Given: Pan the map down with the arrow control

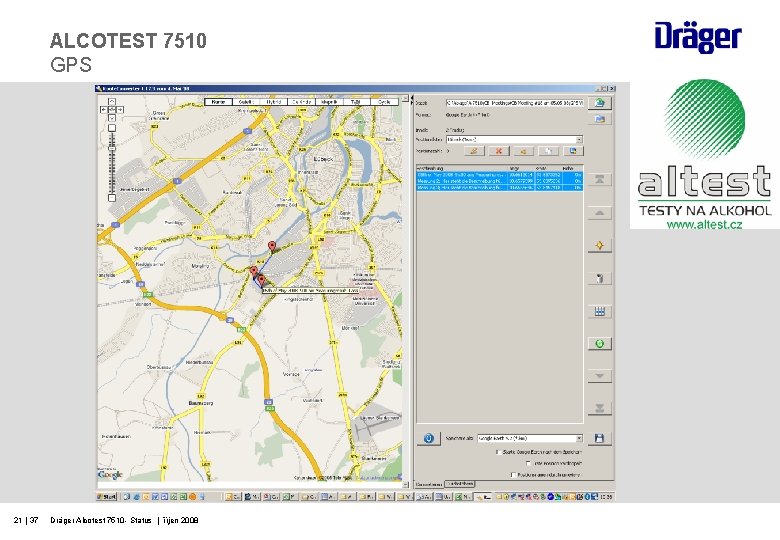Looking at the screenshot, I should coord(112,118).
